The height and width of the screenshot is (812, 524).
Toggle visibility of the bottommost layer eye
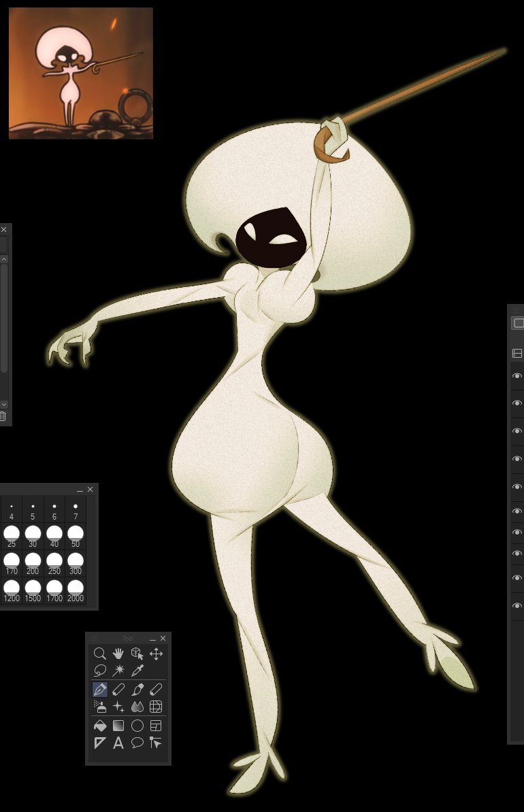(x=517, y=606)
